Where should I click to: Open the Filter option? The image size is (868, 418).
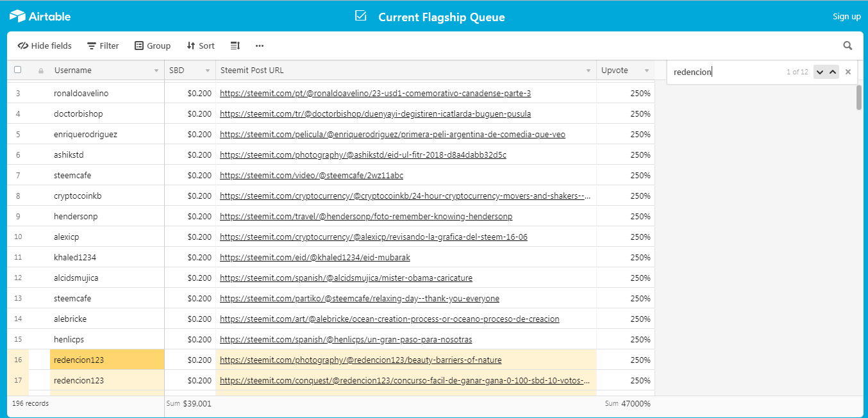pos(103,46)
